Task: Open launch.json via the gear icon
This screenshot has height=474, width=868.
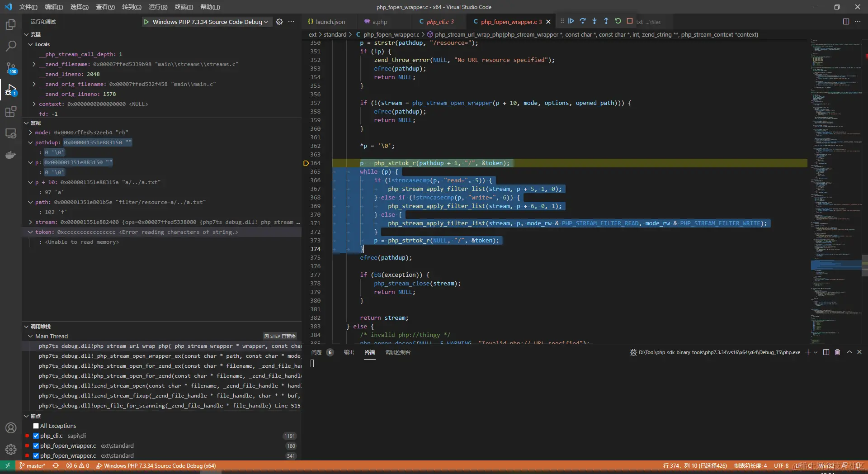Action: tap(279, 22)
